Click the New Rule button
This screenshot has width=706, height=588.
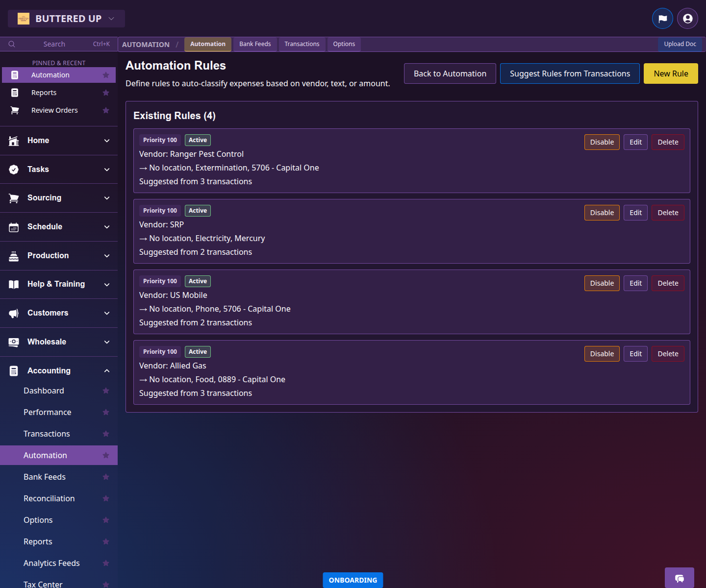click(670, 73)
